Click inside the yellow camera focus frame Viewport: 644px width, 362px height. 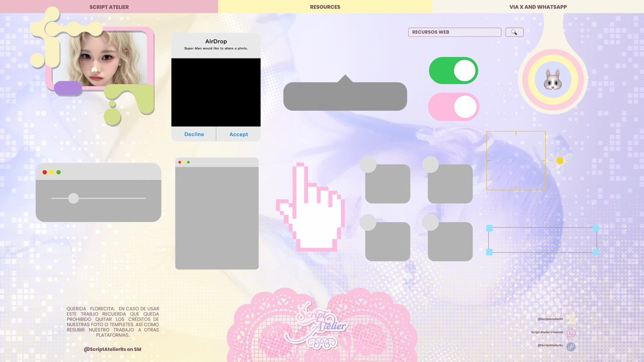tap(516, 160)
